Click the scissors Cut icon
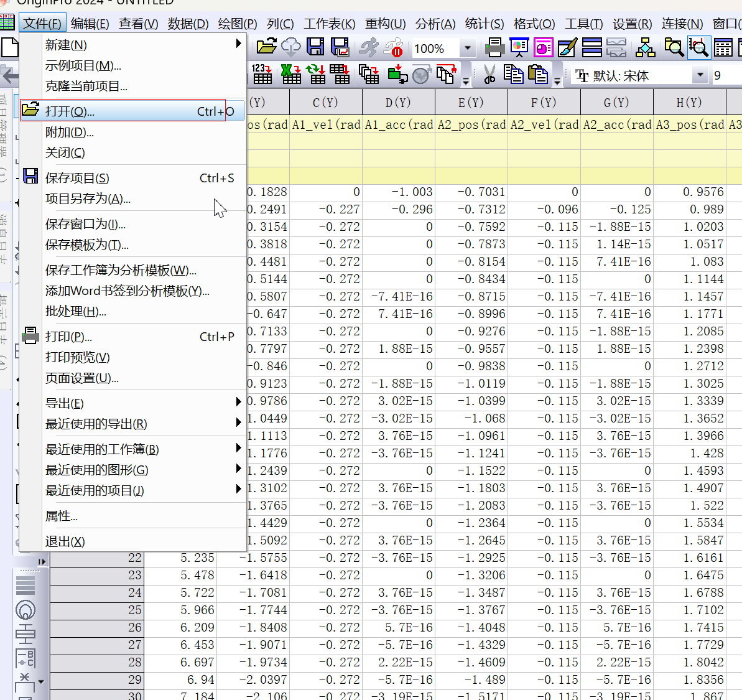The height and width of the screenshot is (700, 742). click(489, 75)
